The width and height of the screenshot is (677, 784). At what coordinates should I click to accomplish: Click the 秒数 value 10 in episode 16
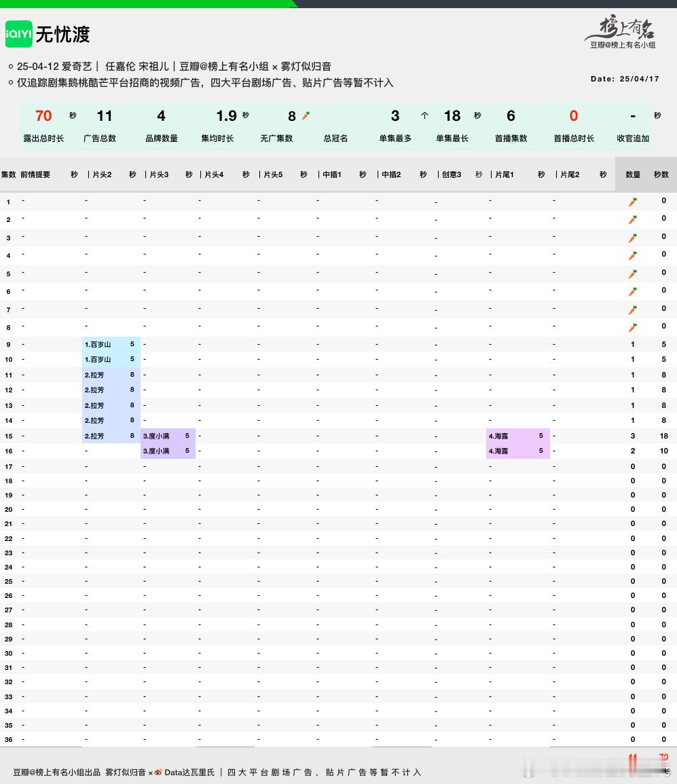click(x=664, y=451)
